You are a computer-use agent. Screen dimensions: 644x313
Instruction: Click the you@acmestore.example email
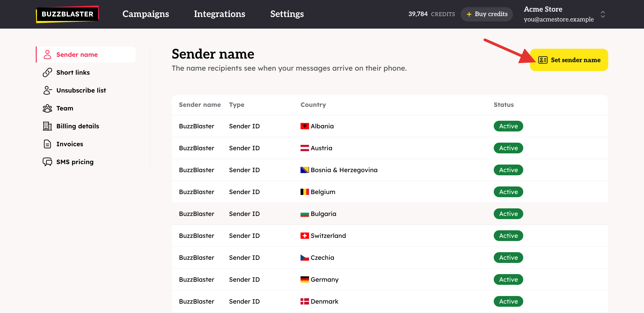(559, 19)
